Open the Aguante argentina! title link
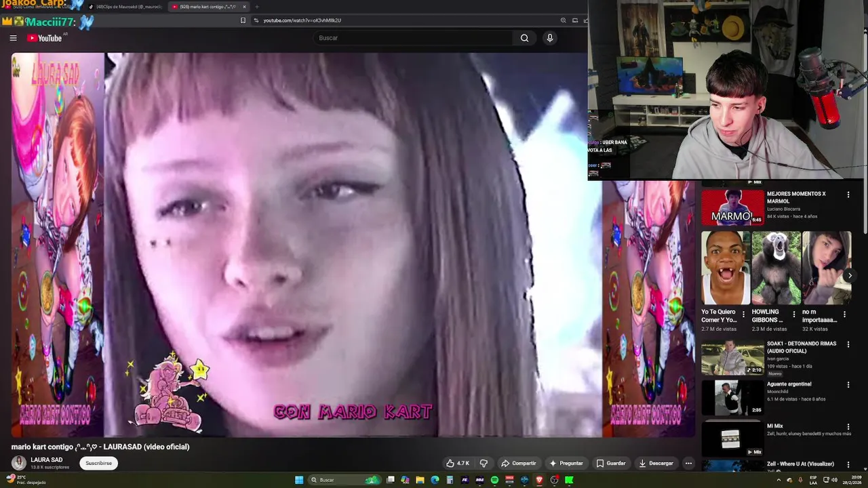 789,384
